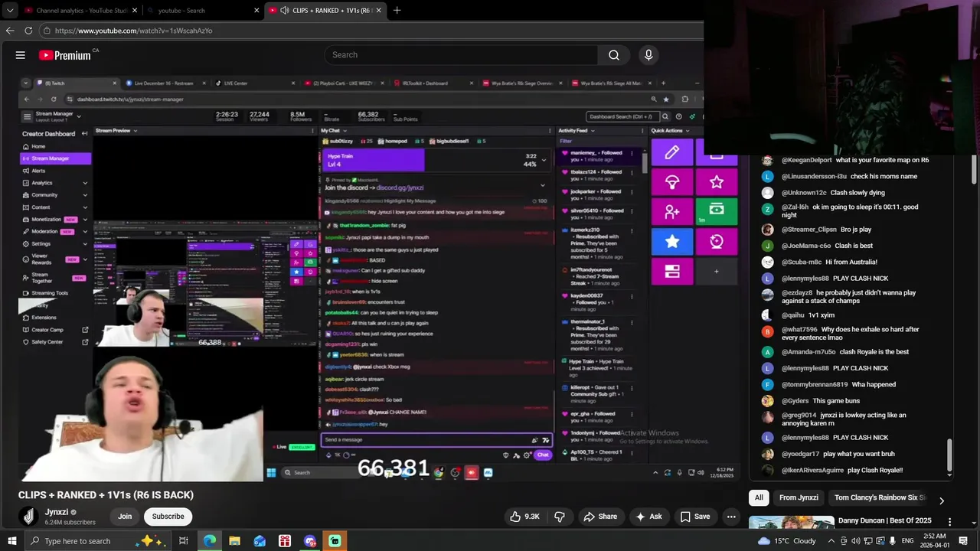
Task: Open the green highlighted app on taskbar
Action: (335, 541)
